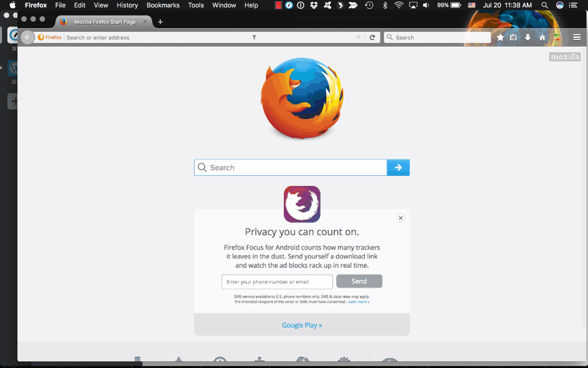
Task: Click the Bluetooth status icon
Action: click(x=385, y=5)
